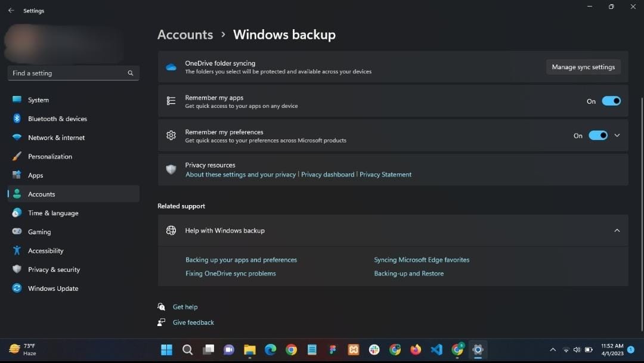Collapse Help with Windows backup section
The width and height of the screenshot is (644, 363).
tap(617, 231)
